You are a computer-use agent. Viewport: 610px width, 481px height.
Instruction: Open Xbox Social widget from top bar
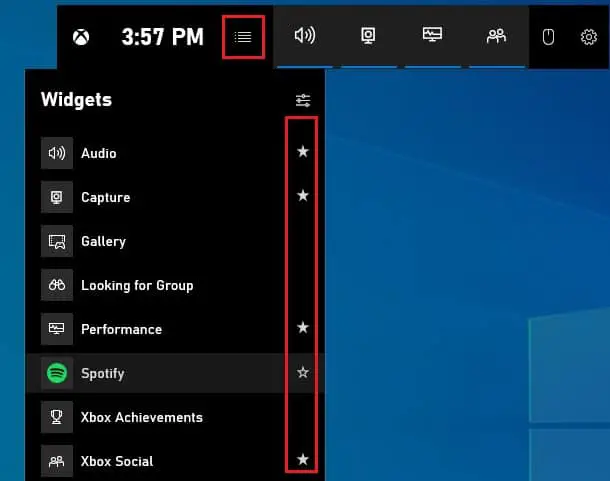[496, 36]
